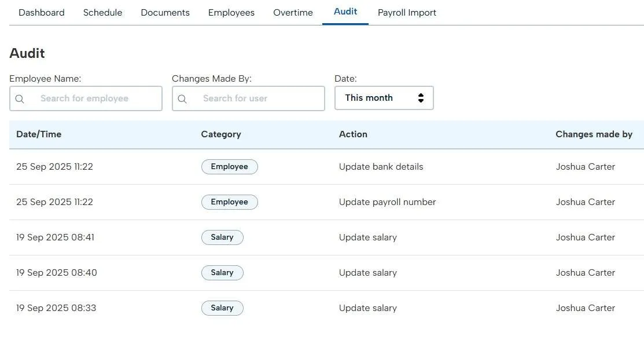Screen dimensions: 644x362
Task: Switch to the Schedule tab
Action: tap(102, 13)
